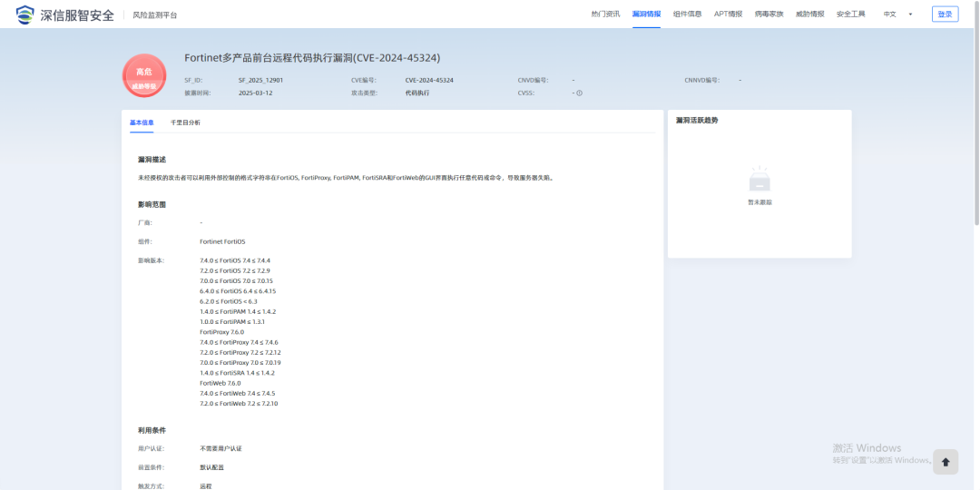
Task: Click version row FortiWeb 7.4 ≤ 7.4.5
Action: (237, 394)
